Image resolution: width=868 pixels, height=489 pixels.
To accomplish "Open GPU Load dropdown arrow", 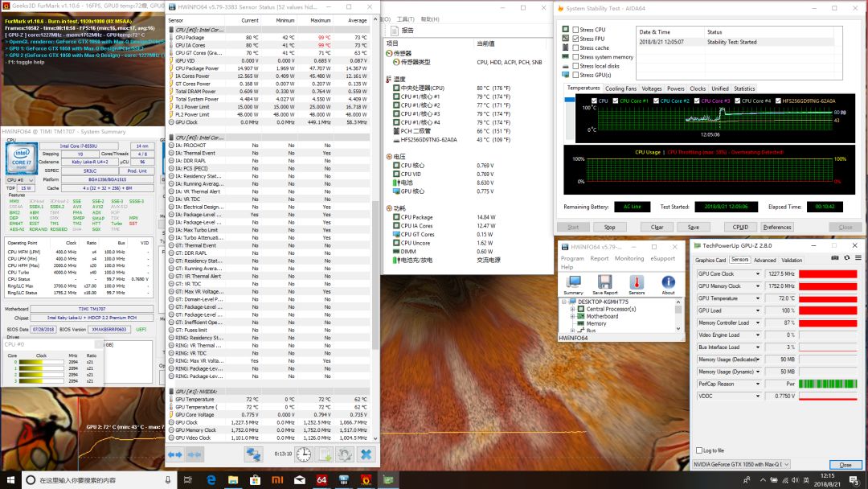I will [758, 310].
